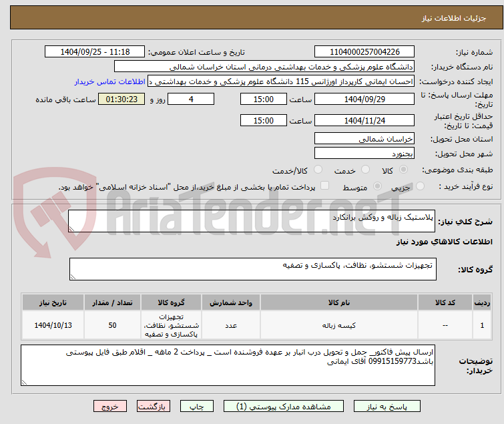Select the کالا/خدمت radio button
Screen dimensions: 504x424
coord(318,170)
